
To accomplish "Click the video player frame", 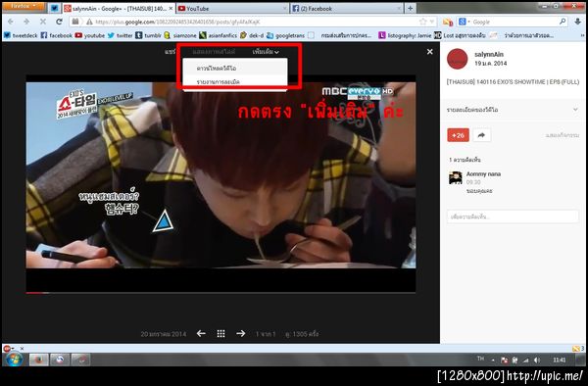I will coord(220,183).
